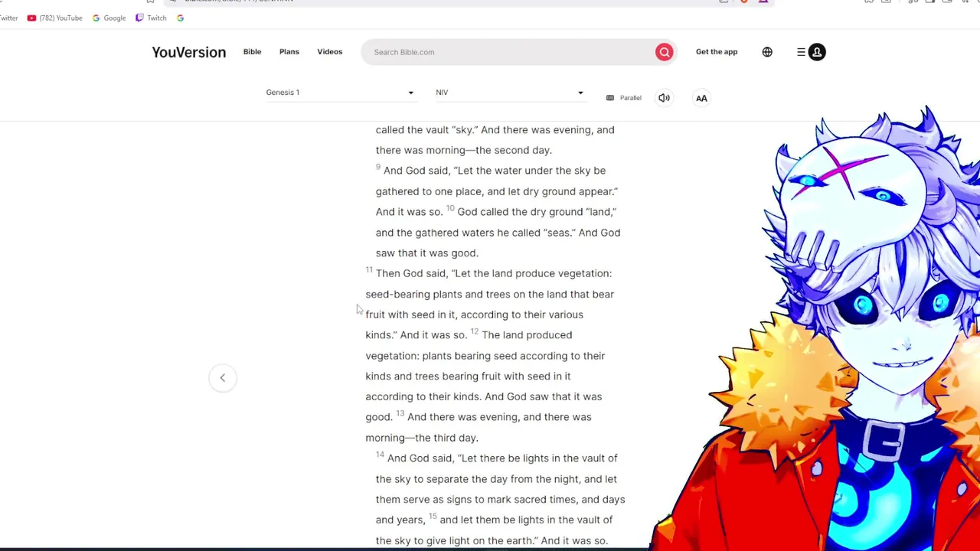Toggle Parallel reading mode
Screen dimensions: 980x551
pos(623,98)
